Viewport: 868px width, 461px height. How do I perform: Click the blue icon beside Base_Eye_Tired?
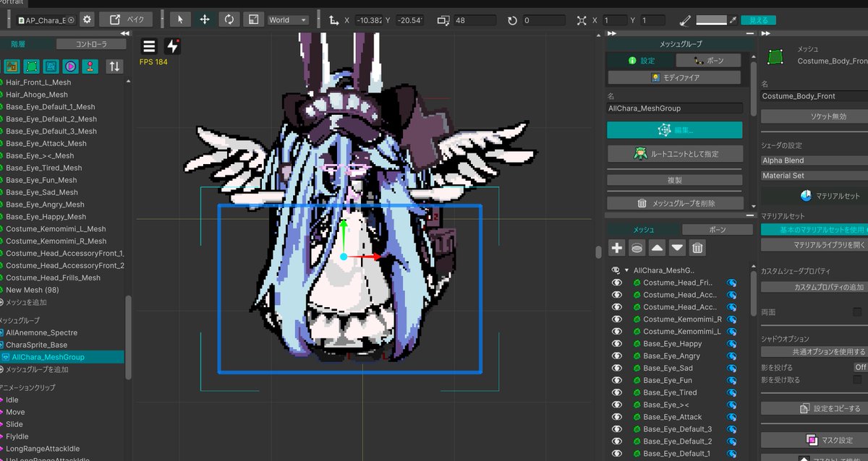click(x=731, y=392)
